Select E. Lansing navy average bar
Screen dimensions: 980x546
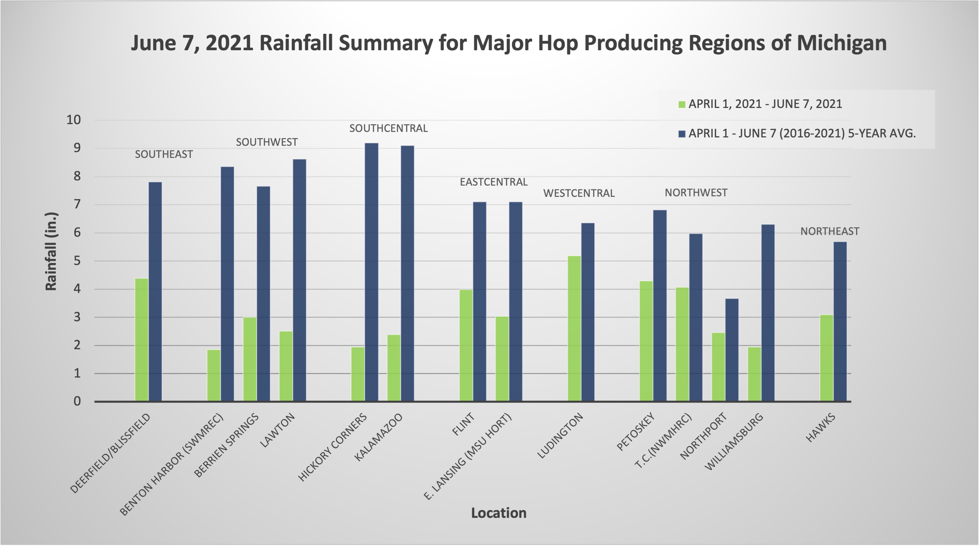(515, 302)
